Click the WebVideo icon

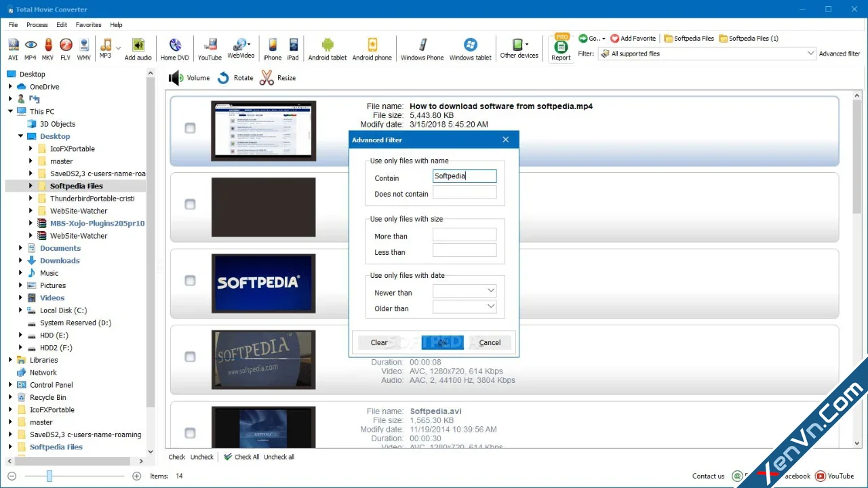click(241, 49)
